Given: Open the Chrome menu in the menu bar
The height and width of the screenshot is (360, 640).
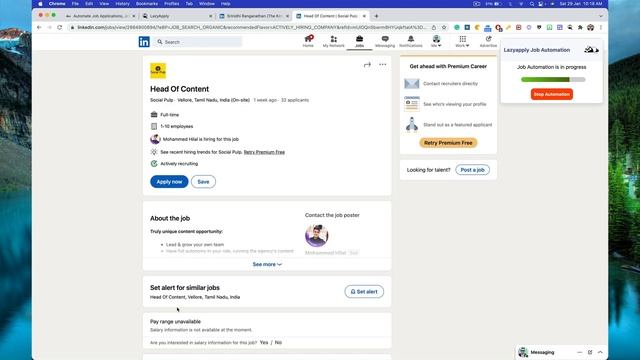Looking at the screenshot, I should tap(57, 4).
